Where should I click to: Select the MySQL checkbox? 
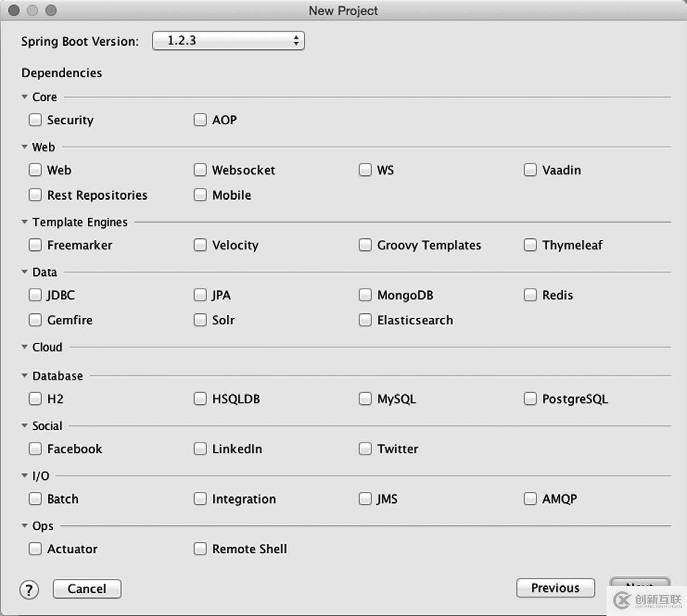coord(365,399)
